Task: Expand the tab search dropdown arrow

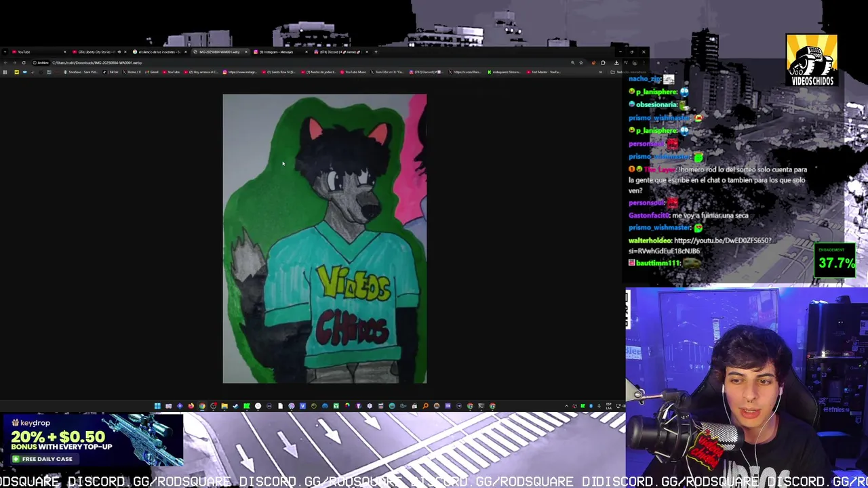Action: (x=5, y=52)
